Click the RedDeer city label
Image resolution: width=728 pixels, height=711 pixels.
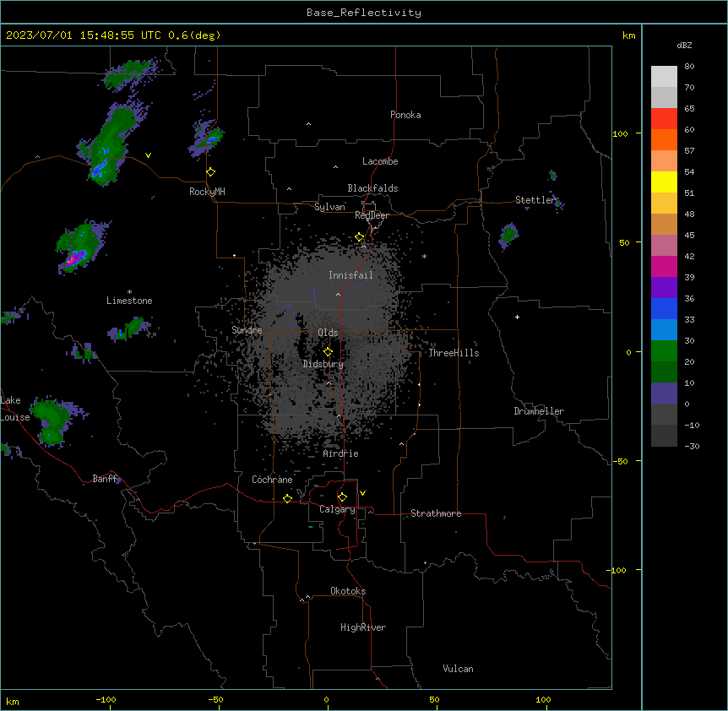[x=372, y=215]
